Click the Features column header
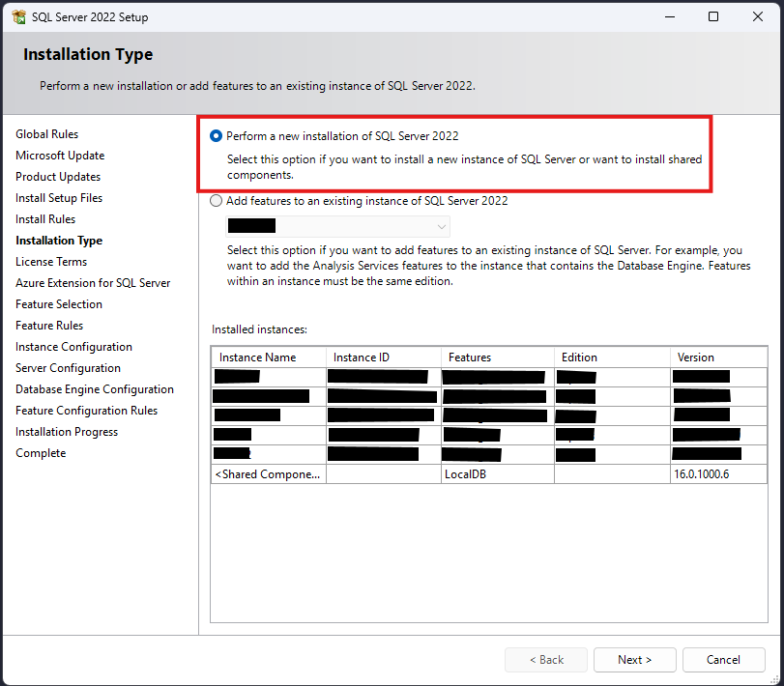Image resolution: width=784 pixels, height=686 pixels. tap(497, 357)
